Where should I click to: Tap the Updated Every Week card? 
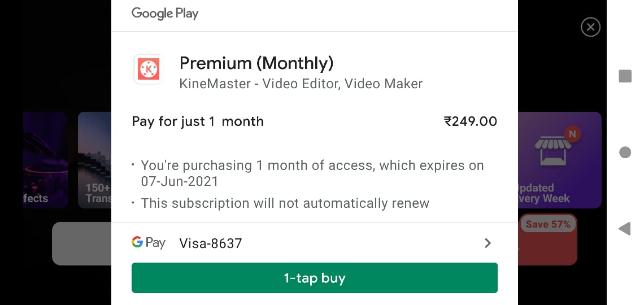(x=559, y=160)
